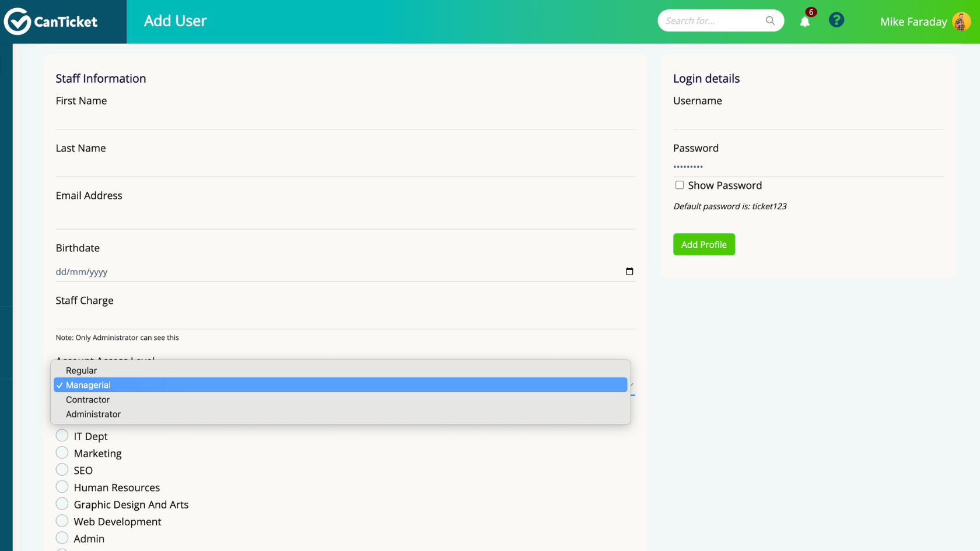Select the SEO radio button
The height and width of the screenshot is (551, 980).
pos(62,469)
